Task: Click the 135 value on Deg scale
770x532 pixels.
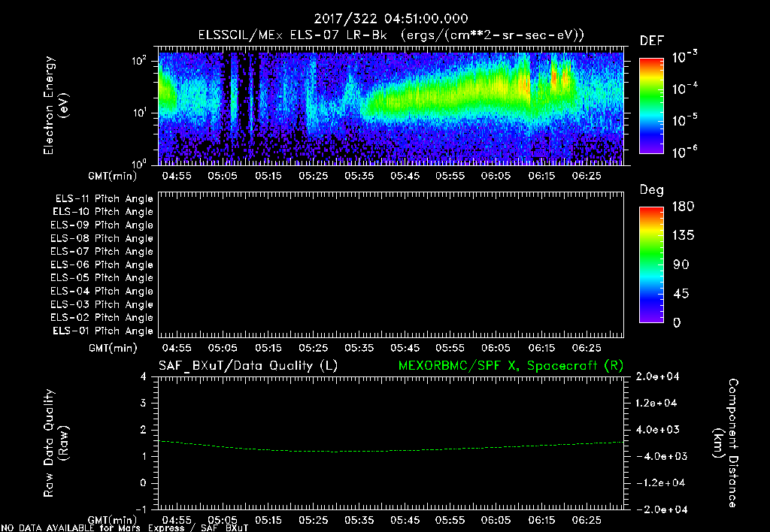Action: point(683,235)
